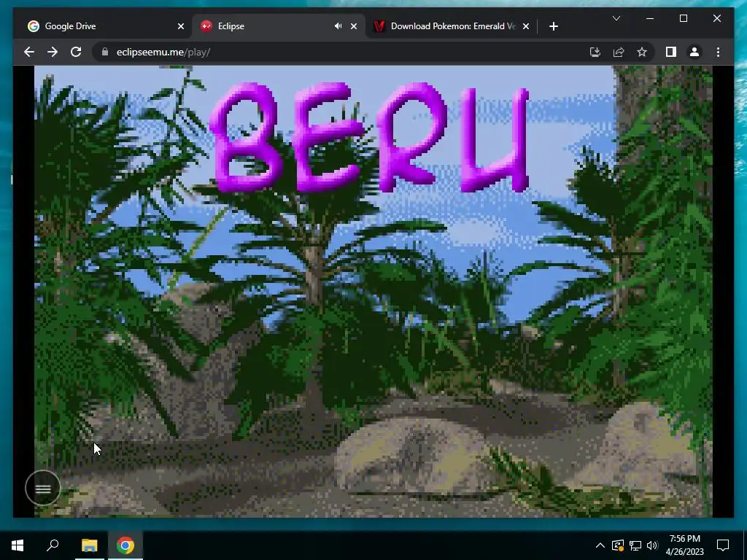Expand the tab search dropdown arrow
This screenshot has width=747, height=560.
click(616, 18)
